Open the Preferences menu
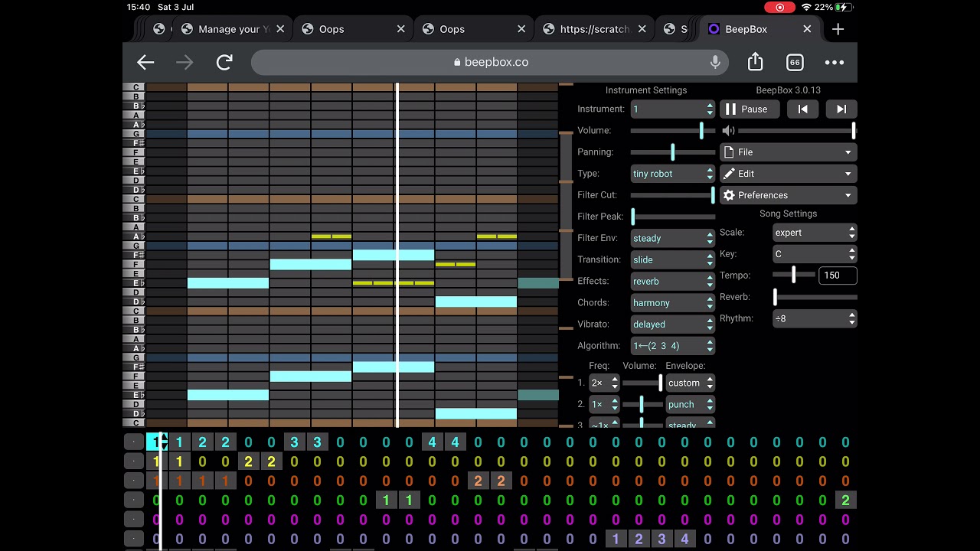This screenshot has width=980, height=551. [x=789, y=195]
